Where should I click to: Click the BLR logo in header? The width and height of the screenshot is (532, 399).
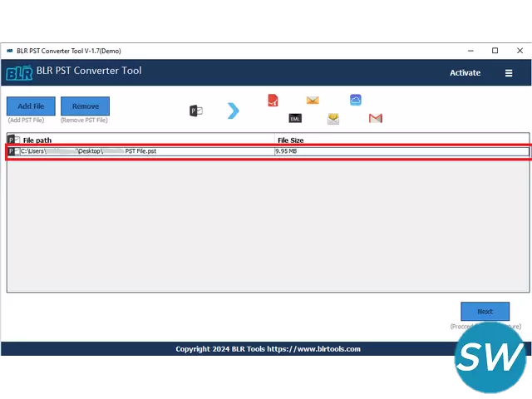point(19,73)
